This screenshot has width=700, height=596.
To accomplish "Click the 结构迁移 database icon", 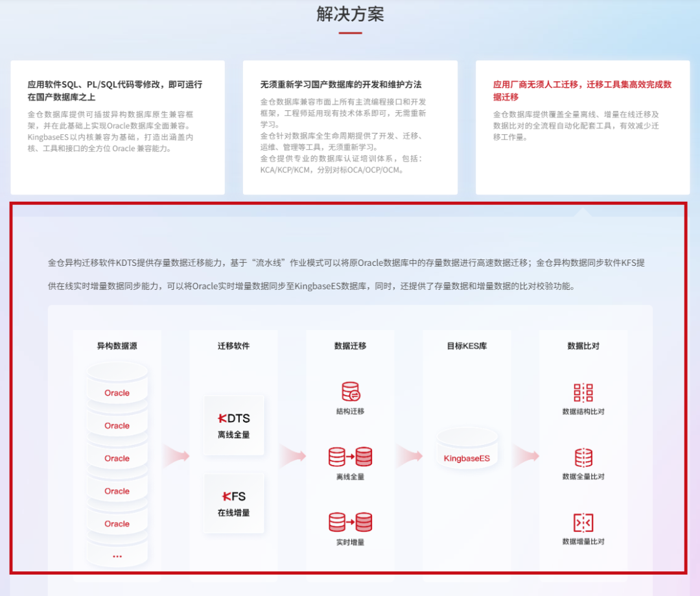I will coord(351,392).
